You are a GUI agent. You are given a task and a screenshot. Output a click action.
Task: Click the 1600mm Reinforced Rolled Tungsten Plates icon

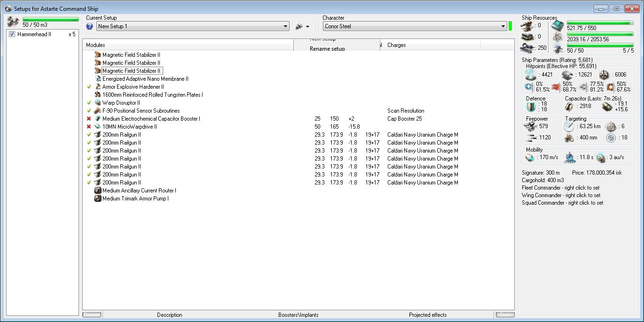(x=98, y=95)
